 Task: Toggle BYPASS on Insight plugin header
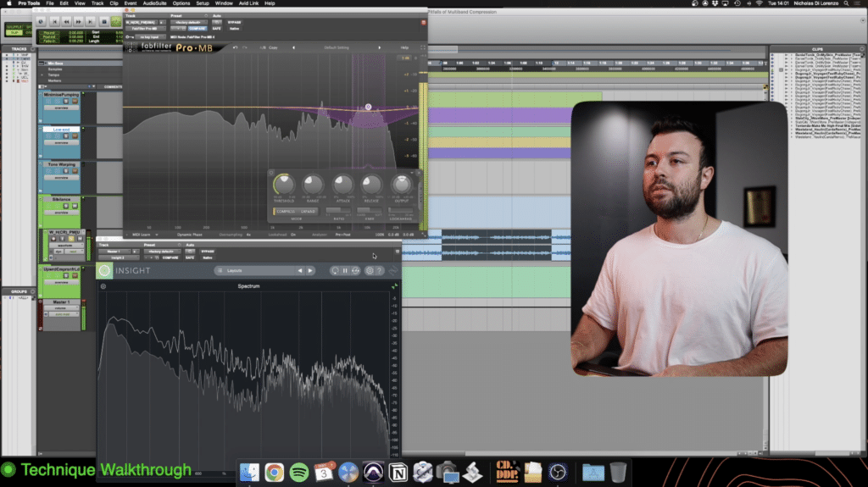208,252
